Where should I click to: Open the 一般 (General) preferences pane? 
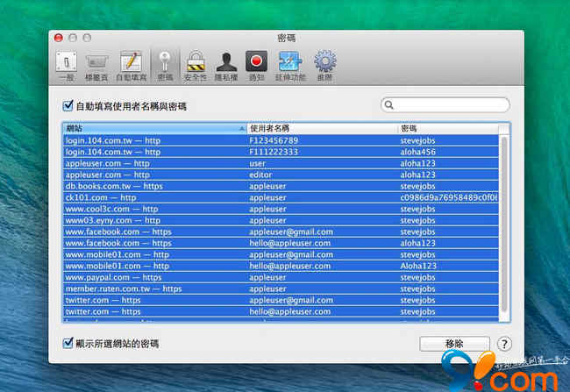pos(67,65)
